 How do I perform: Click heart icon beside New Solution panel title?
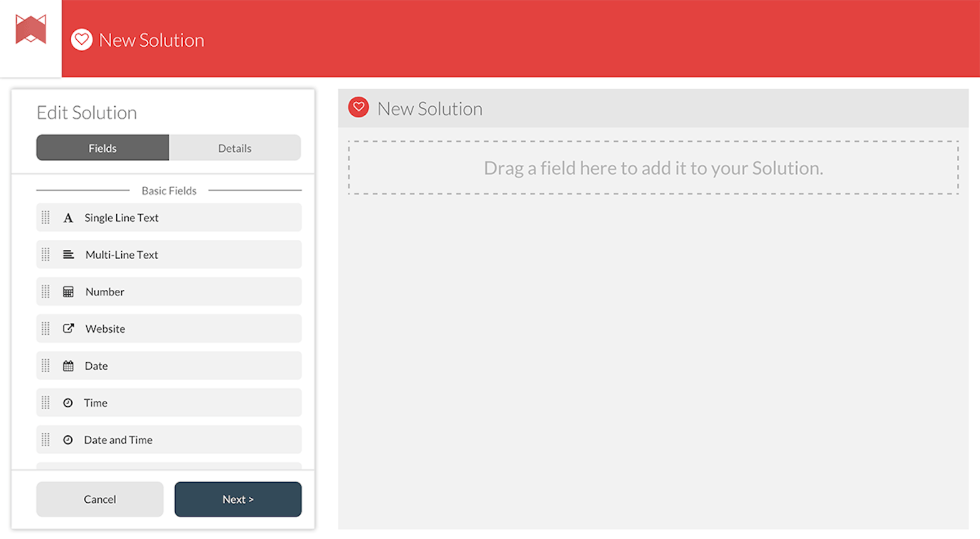[x=359, y=107]
